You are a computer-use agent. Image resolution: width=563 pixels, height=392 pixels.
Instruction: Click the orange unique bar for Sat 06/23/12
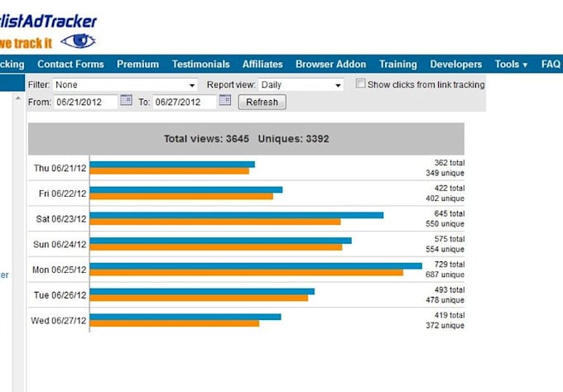pyautogui.click(x=215, y=222)
